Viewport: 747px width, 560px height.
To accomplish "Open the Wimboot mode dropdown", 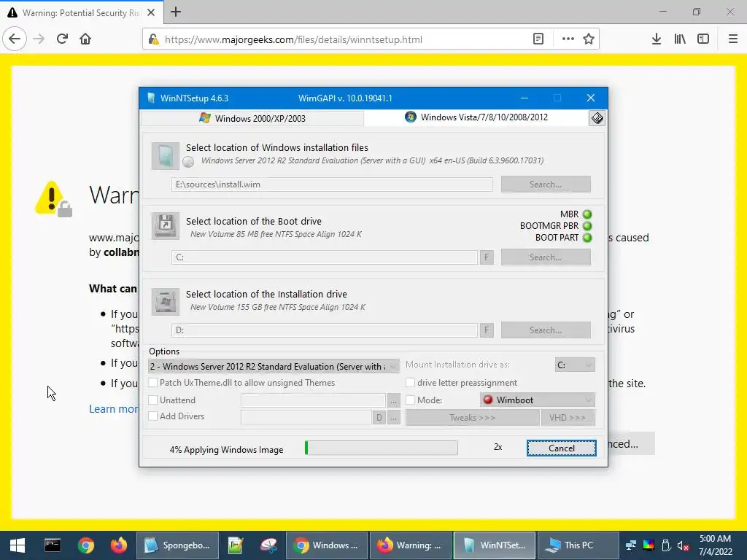I will [x=538, y=400].
